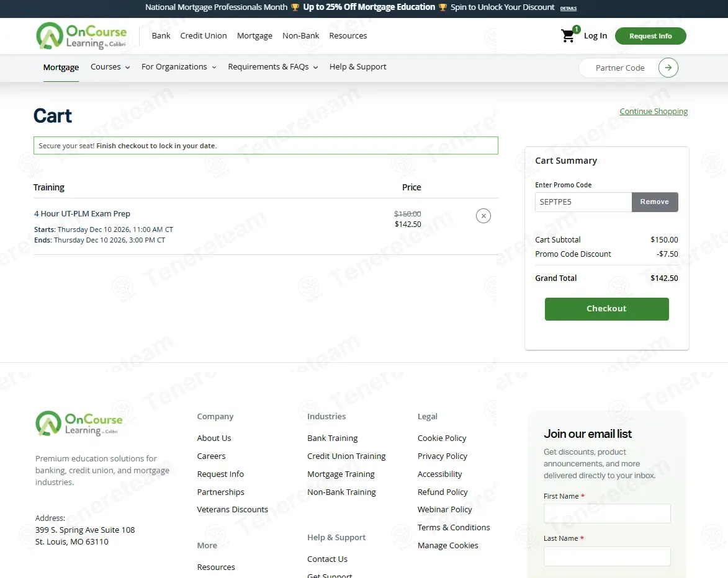Submit partner code with arrow button
Screen dimensions: 728x578
(x=668, y=68)
